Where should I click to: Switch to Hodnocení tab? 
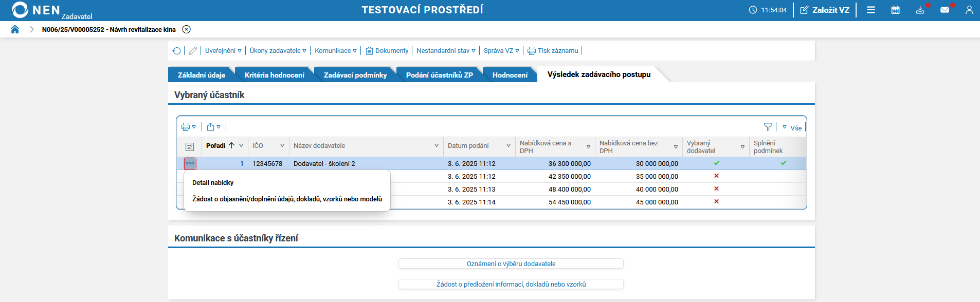tap(510, 75)
